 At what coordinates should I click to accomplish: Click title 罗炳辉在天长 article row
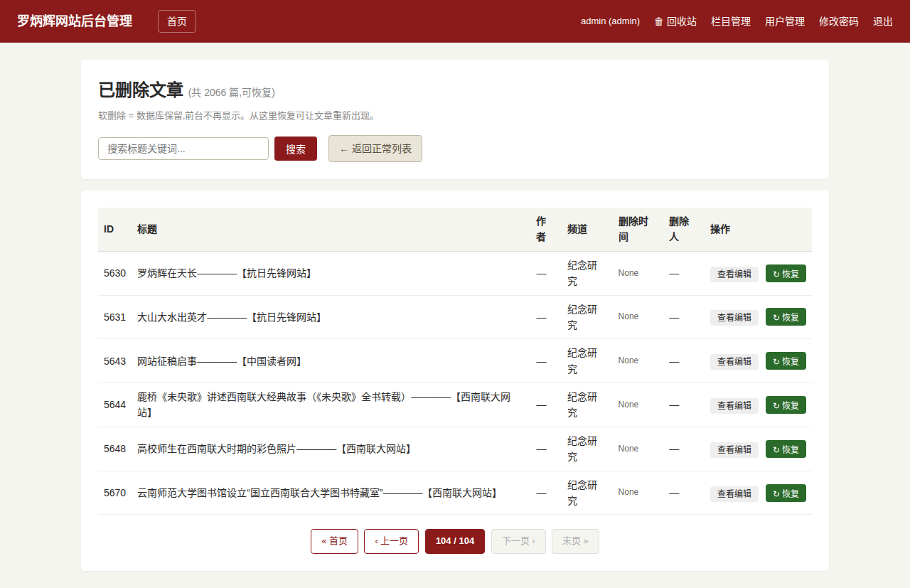coord(225,273)
